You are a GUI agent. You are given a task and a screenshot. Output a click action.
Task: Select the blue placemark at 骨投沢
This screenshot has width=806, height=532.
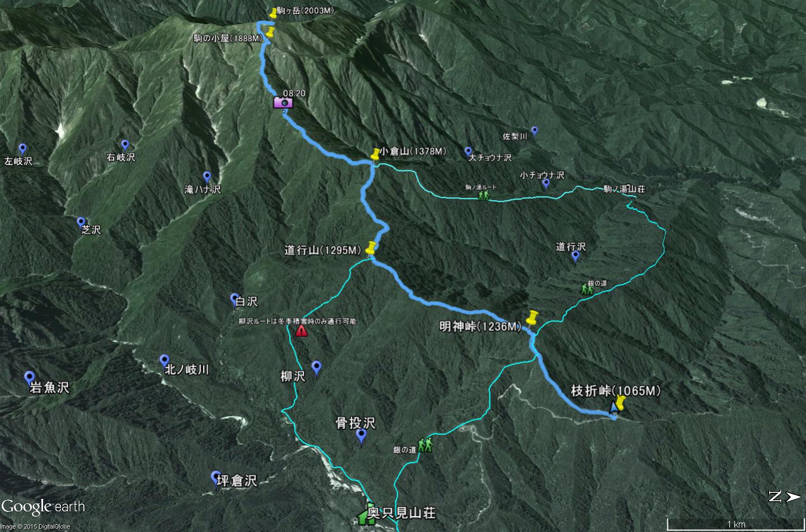361,437
